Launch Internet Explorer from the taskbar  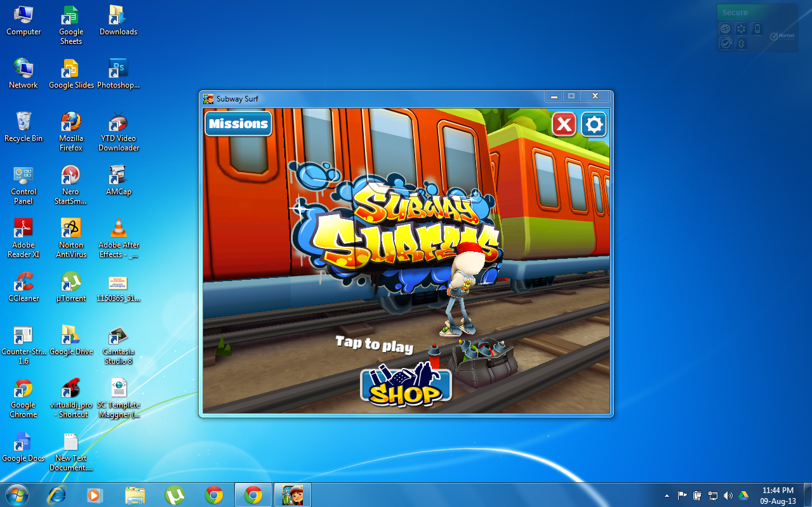coord(57,495)
